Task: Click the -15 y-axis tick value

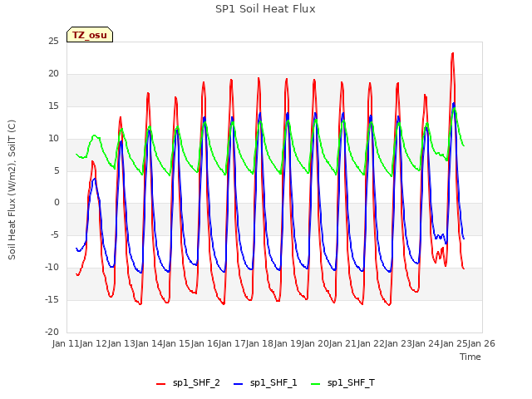Action: point(52,299)
